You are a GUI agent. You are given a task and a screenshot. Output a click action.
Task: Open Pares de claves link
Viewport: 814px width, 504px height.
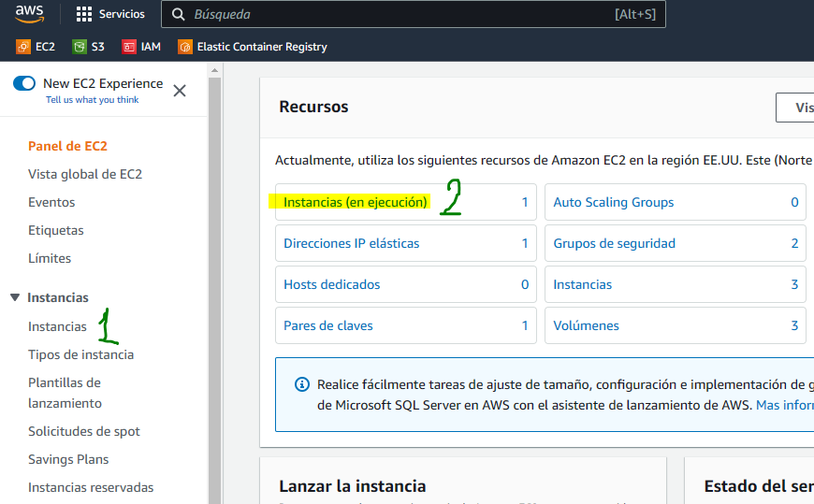tap(328, 325)
